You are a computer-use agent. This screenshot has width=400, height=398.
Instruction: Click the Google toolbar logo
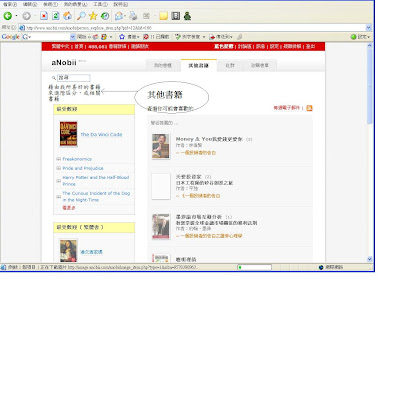coord(10,37)
